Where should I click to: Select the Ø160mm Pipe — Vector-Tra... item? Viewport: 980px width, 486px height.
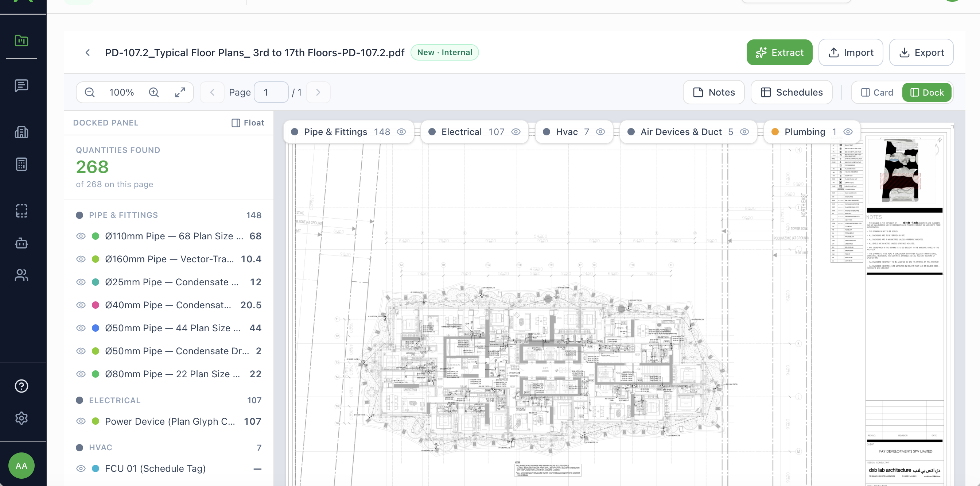[x=169, y=259]
